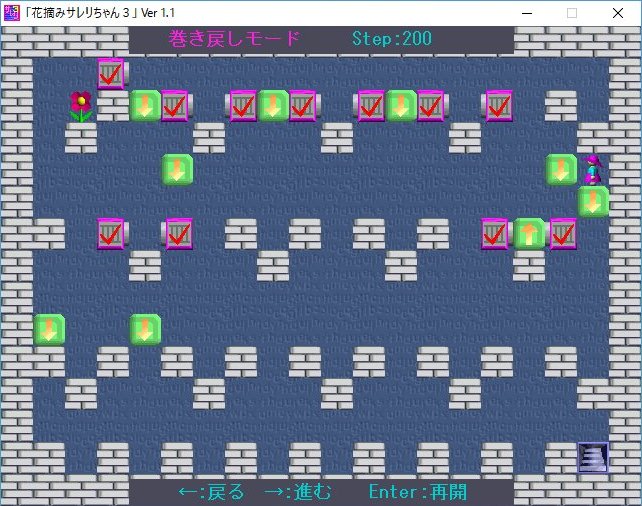642x506 pixels.
Task: Click the green arrow block right of the flower
Action: tap(145, 105)
